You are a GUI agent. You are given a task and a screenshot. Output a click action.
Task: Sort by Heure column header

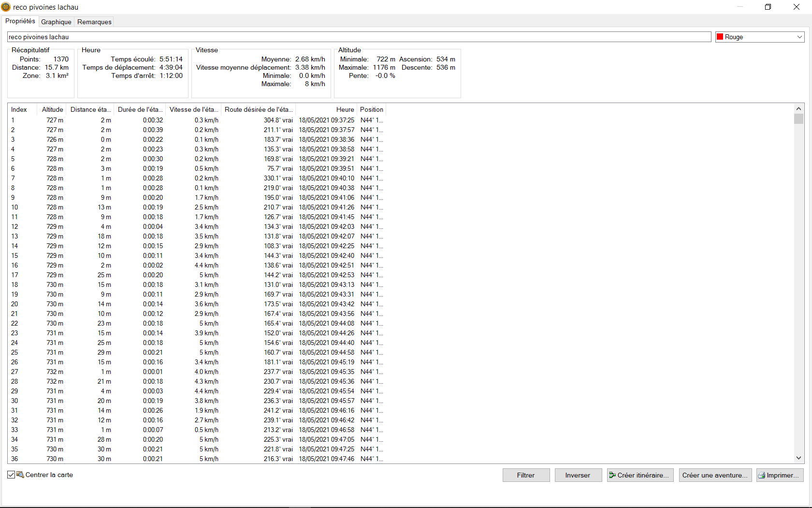pos(326,109)
